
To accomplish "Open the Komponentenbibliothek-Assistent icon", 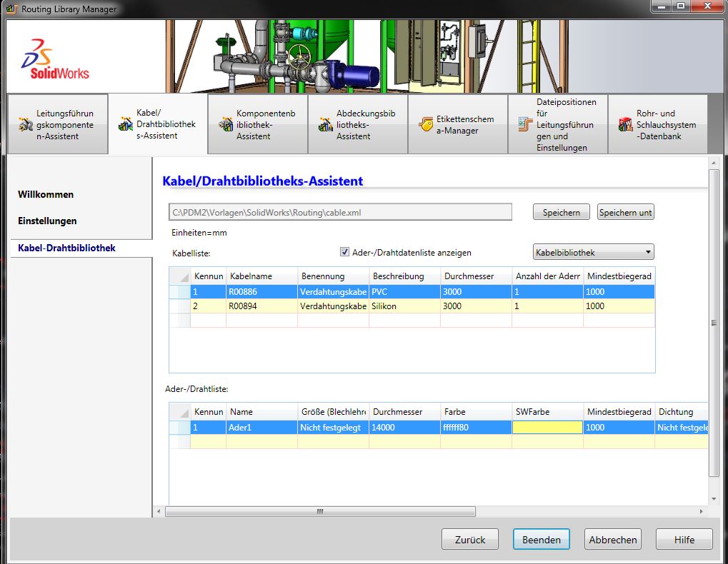I will pyautogui.click(x=226, y=125).
